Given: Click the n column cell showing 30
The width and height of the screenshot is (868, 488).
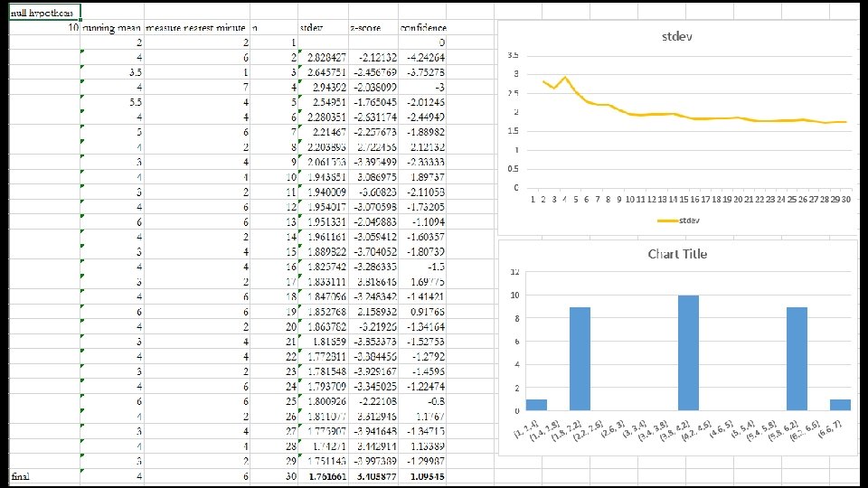Looking at the screenshot, I should pos(273,476).
